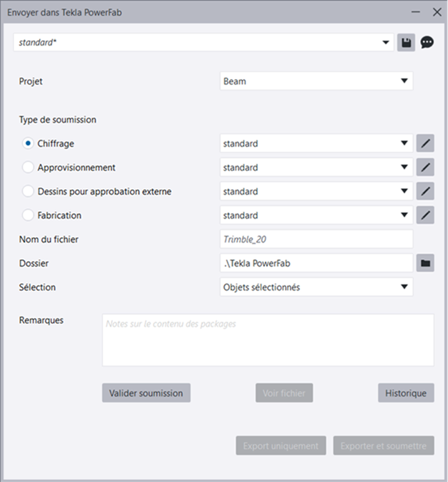Open the standard* settings preset dropdown
The height and width of the screenshot is (482, 448).
click(x=203, y=43)
